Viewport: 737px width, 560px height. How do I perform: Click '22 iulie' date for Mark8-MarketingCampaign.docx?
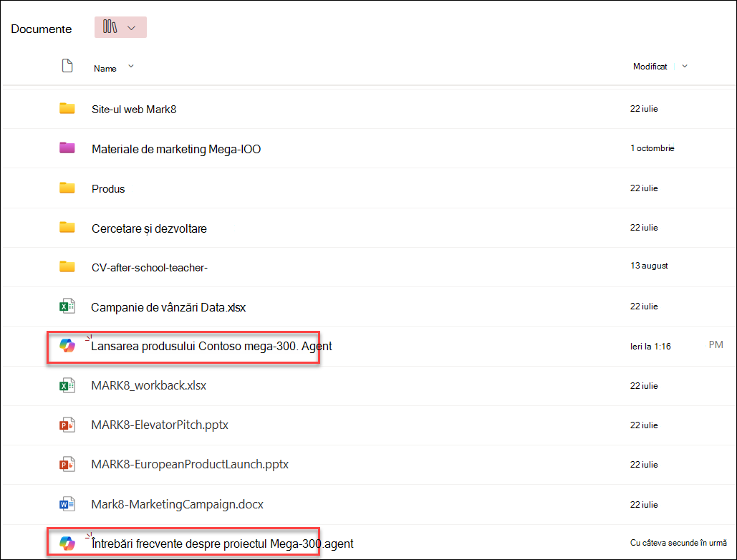pyautogui.click(x=644, y=505)
